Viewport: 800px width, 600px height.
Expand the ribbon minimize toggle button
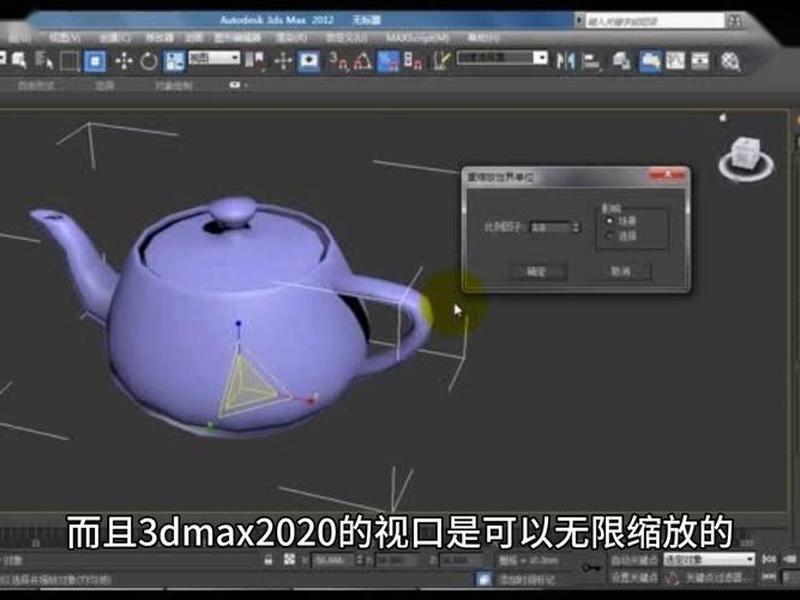pyautogui.click(x=237, y=85)
